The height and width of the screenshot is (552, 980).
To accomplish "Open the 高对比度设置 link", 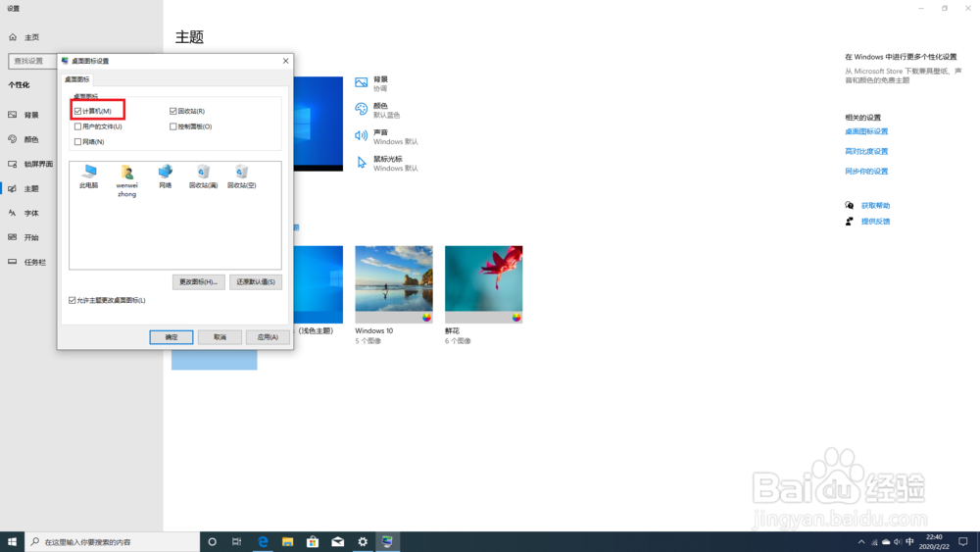I will pos(866,151).
